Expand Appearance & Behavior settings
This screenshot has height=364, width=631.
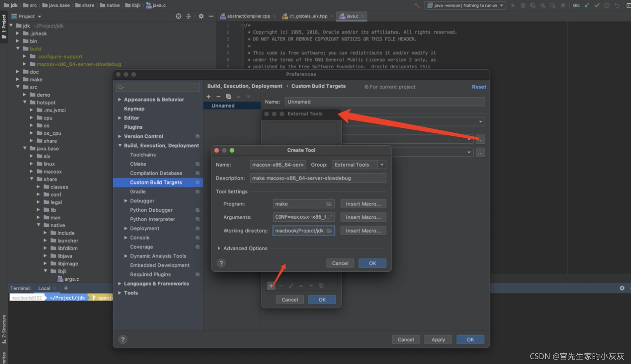(120, 100)
